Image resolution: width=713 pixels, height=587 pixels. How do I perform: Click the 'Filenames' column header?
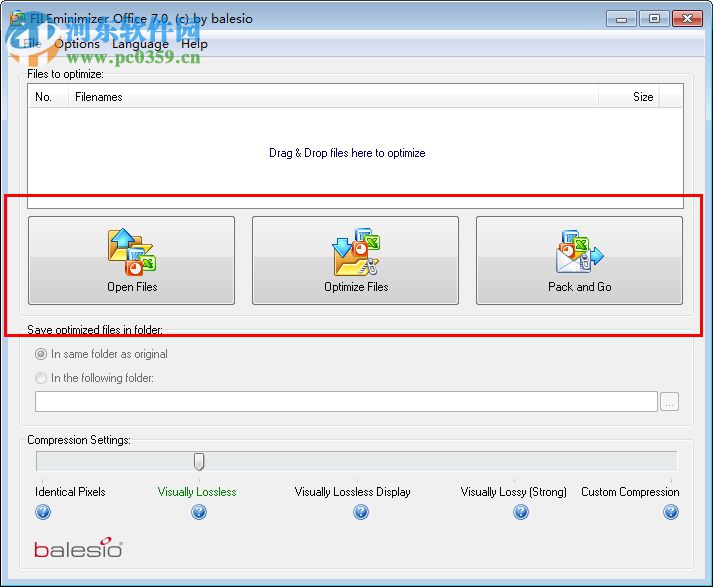333,97
